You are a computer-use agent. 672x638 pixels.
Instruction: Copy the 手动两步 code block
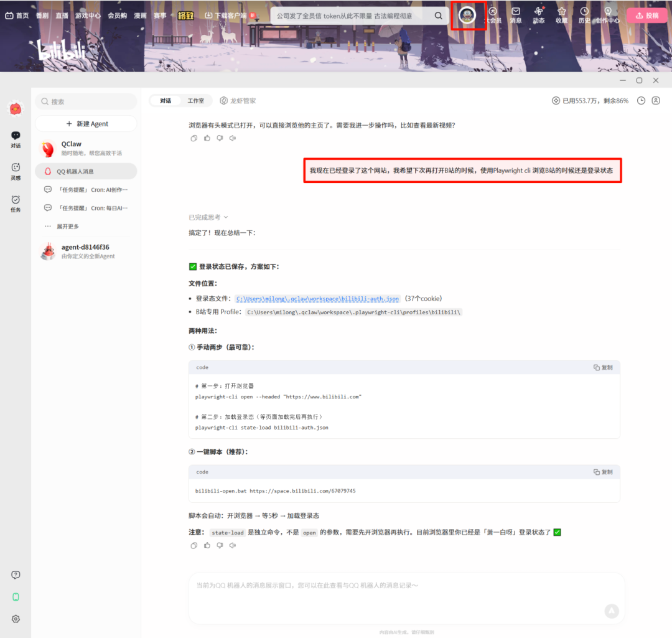pos(603,367)
